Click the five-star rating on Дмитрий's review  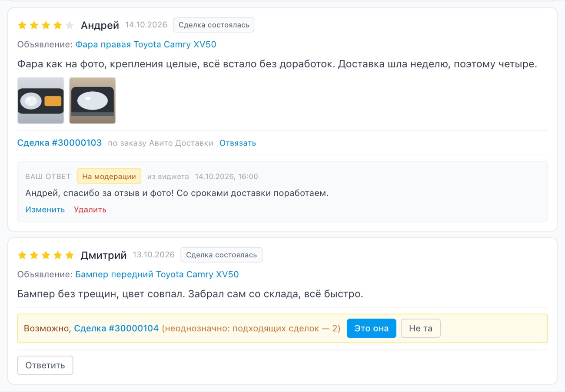pyautogui.click(x=46, y=256)
